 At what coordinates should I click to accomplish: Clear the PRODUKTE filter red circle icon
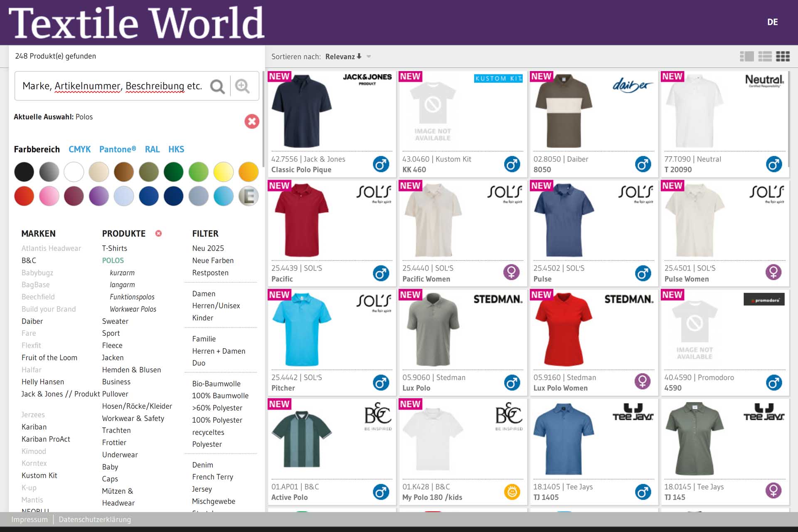tap(158, 234)
